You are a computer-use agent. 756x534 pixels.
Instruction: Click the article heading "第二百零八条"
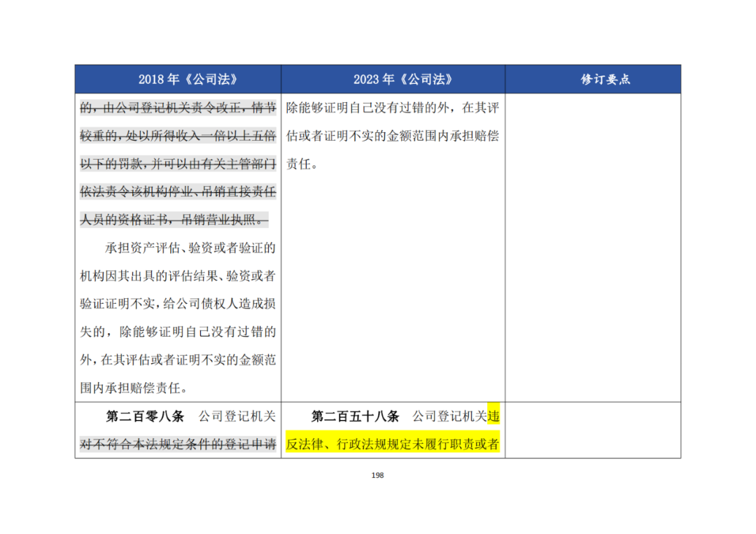pos(145,416)
